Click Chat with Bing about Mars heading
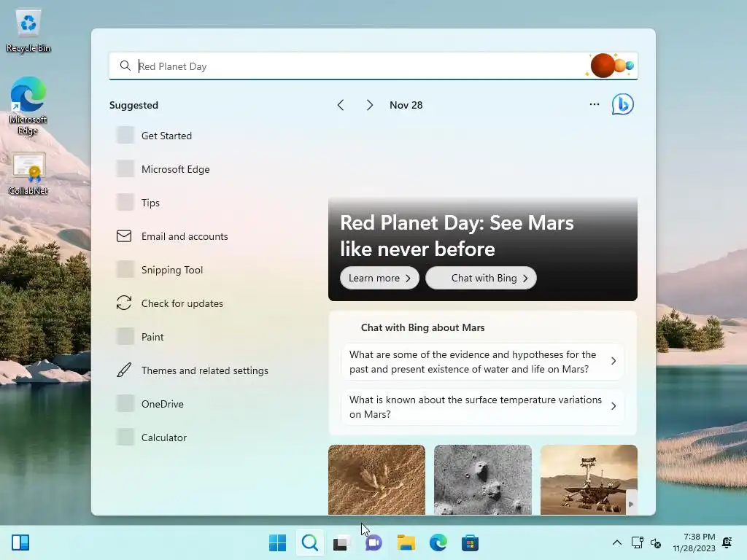Viewport: 747px width, 560px height. (x=422, y=327)
